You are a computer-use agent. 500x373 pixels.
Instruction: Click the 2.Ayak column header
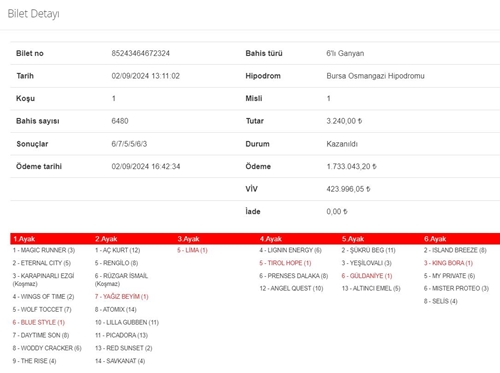pos(106,239)
